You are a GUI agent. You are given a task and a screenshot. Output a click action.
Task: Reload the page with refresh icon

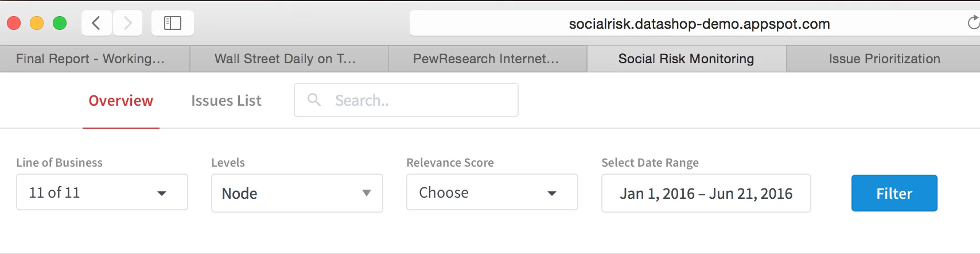973,23
